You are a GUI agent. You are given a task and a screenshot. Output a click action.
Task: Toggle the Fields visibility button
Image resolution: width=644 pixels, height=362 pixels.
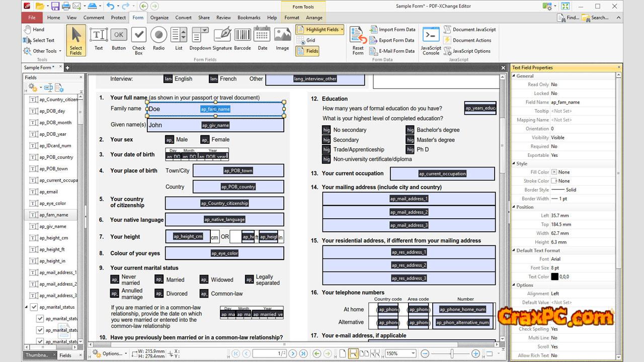(x=308, y=51)
